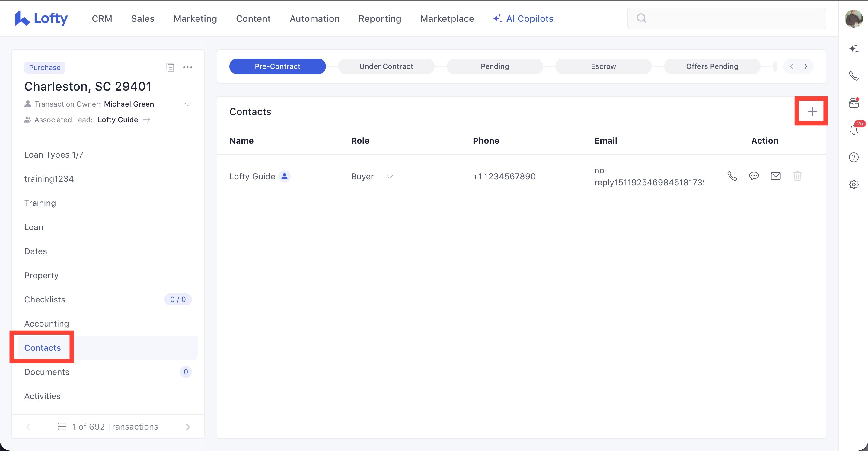868x451 pixels.
Task: Delete Lofty Guide contact with trash icon
Action: tap(797, 176)
